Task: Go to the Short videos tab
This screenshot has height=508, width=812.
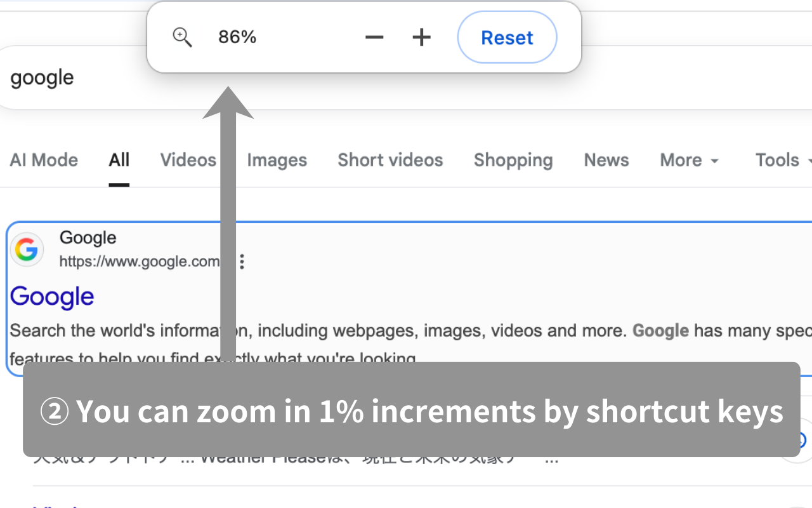Action: (390, 160)
